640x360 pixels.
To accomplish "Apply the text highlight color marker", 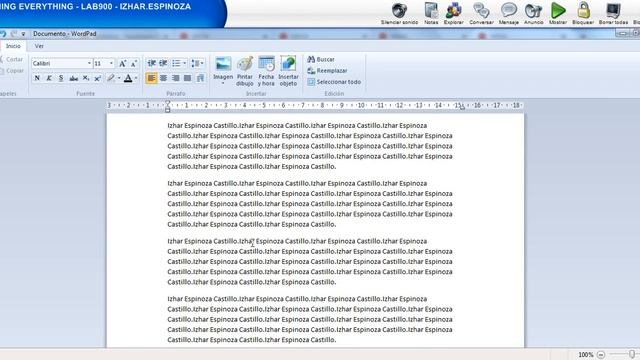I will [x=111, y=78].
